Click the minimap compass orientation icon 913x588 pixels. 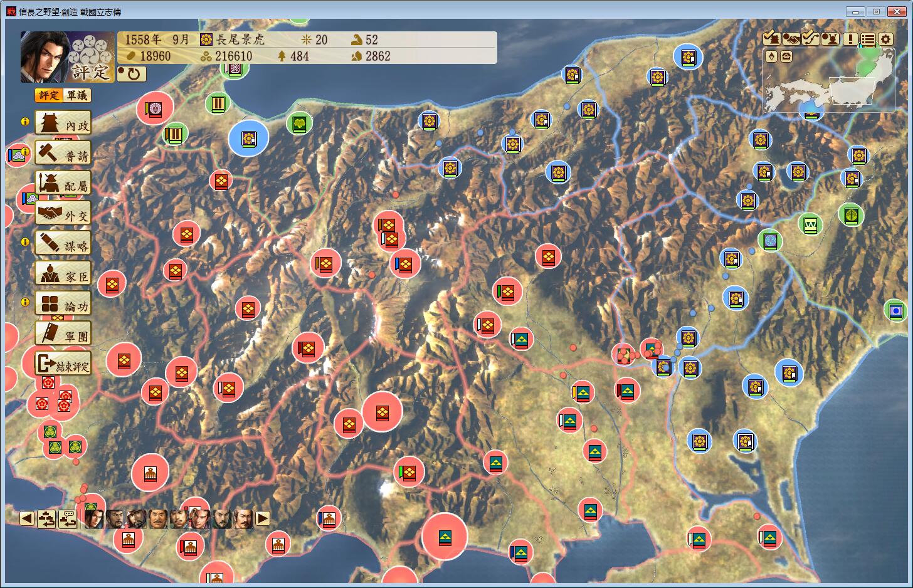tap(771, 56)
